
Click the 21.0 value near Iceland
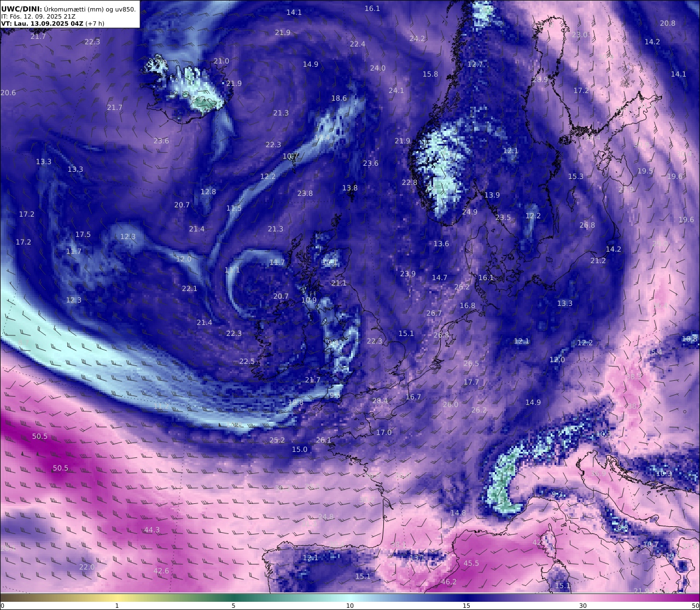click(x=221, y=61)
